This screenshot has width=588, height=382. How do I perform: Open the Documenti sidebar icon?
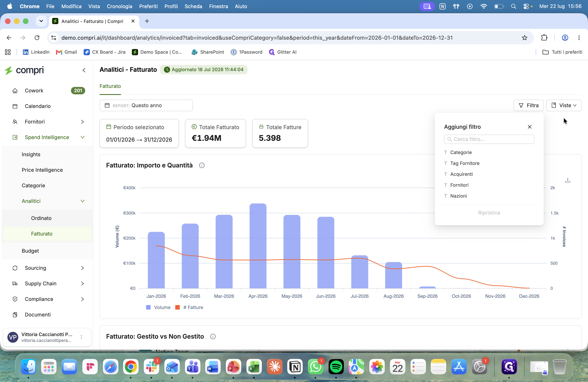point(15,315)
